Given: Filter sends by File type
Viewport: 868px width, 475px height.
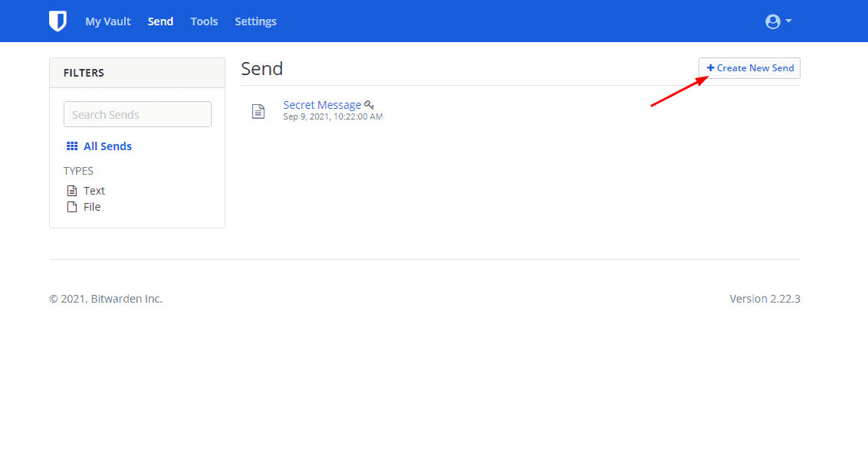Looking at the screenshot, I should [92, 207].
